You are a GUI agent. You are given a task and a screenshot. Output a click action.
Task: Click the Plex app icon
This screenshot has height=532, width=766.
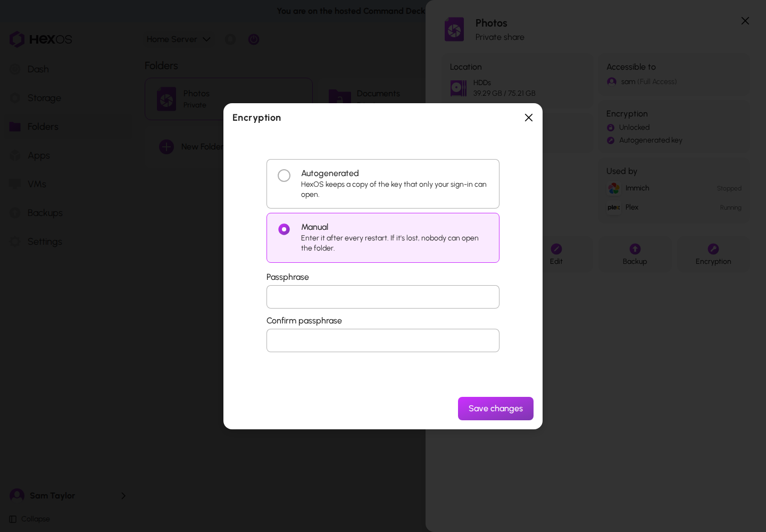pyautogui.click(x=614, y=207)
